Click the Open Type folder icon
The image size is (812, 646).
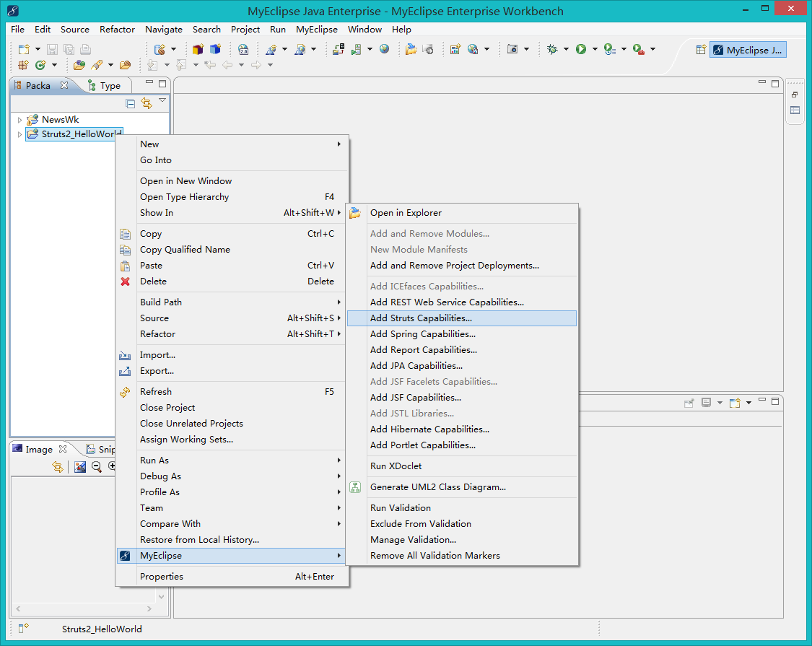tap(79, 65)
